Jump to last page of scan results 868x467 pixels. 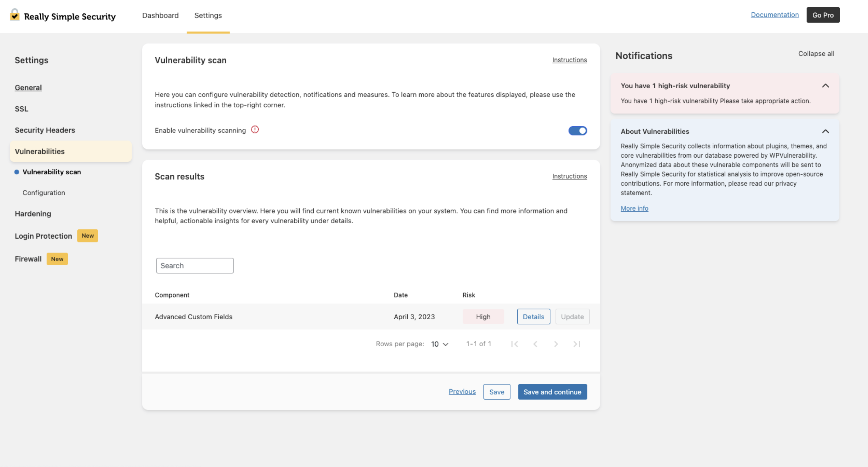click(x=576, y=344)
